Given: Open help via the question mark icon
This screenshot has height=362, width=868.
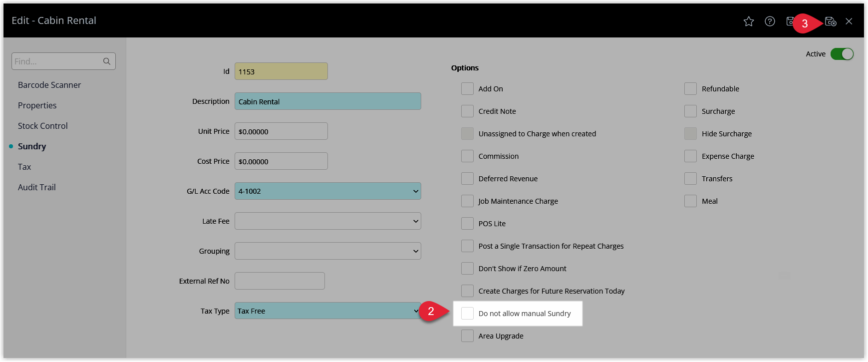Looking at the screenshot, I should click(x=770, y=21).
